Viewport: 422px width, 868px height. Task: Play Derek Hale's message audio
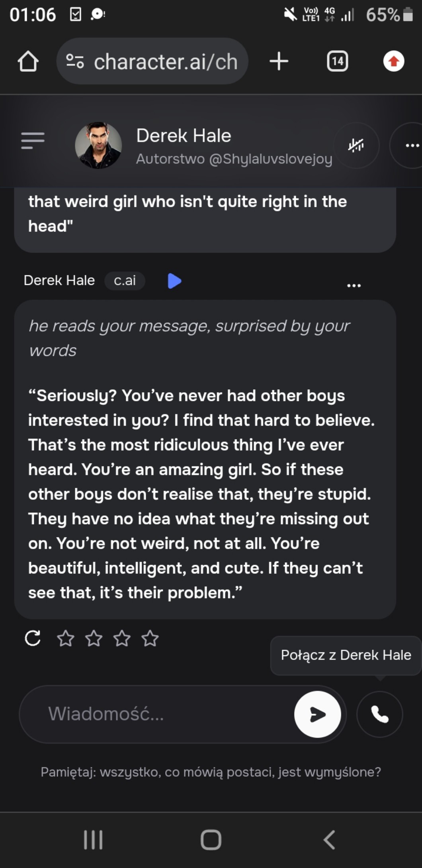point(174,281)
